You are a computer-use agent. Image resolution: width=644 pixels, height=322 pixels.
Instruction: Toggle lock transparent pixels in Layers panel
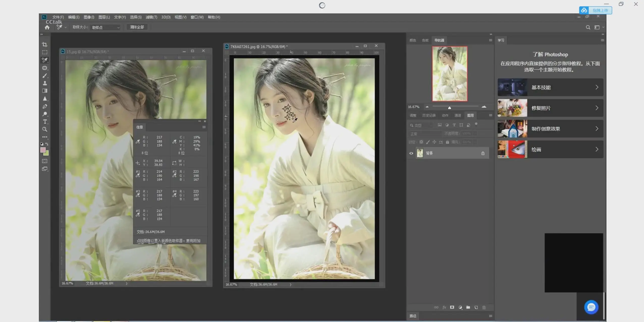pos(421,142)
